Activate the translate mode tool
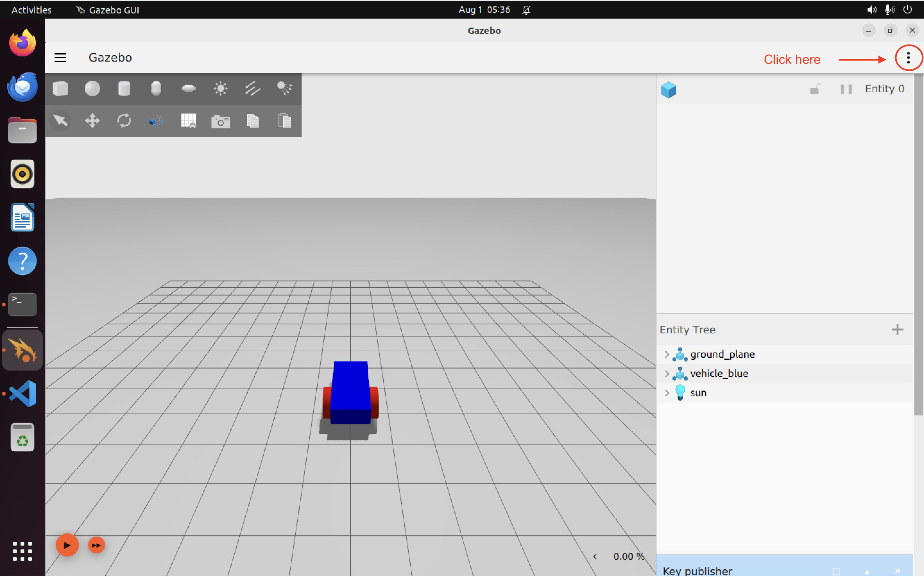924x577 pixels. point(92,121)
